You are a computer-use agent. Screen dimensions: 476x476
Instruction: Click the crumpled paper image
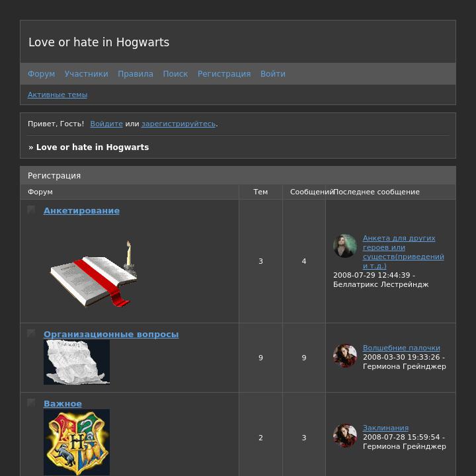coord(77,362)
